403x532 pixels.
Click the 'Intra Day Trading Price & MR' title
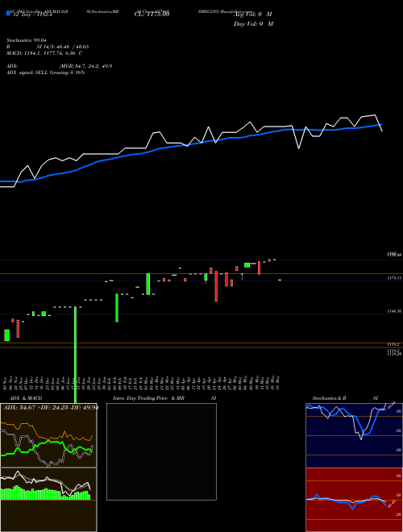click(149, 398)
